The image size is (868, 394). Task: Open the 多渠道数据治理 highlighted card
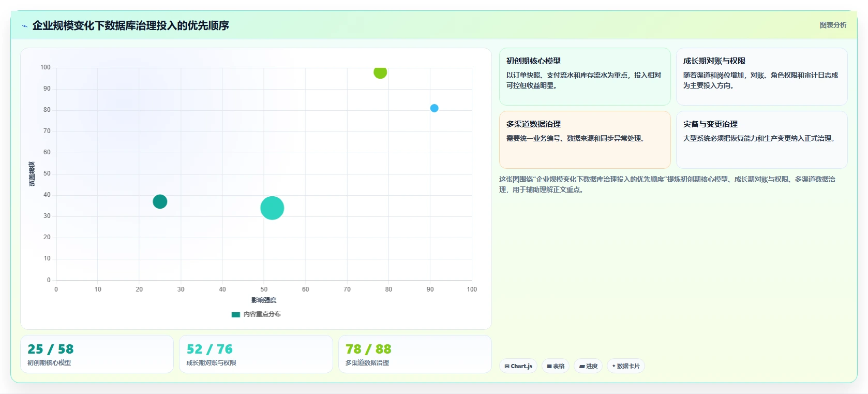[585, 140]
